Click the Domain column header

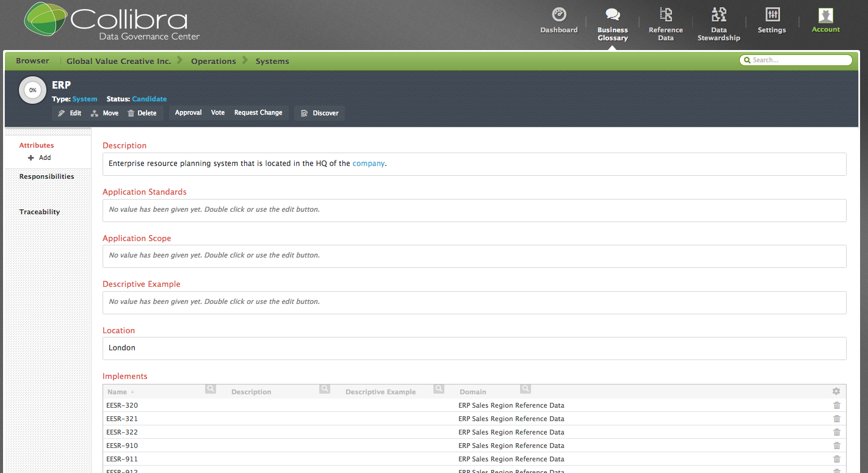[x=473, y=392]
